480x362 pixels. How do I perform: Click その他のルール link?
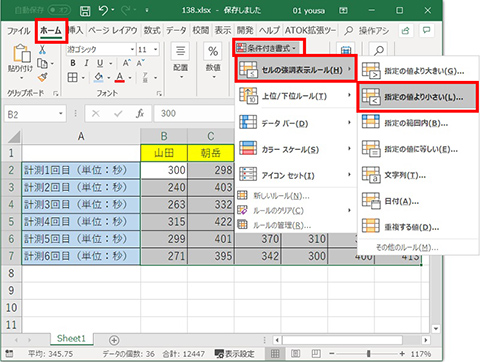coord(407,247)
